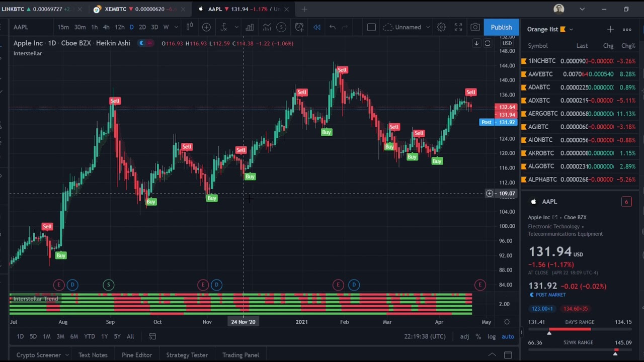Open the watchlist three-dot menu
Viewport: 644px width, 362px height.
[x=627, y=29]
